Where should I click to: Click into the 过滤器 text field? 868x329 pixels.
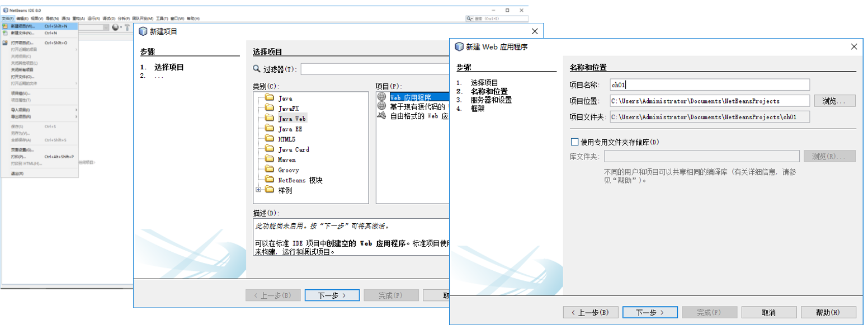coord(375,69)
